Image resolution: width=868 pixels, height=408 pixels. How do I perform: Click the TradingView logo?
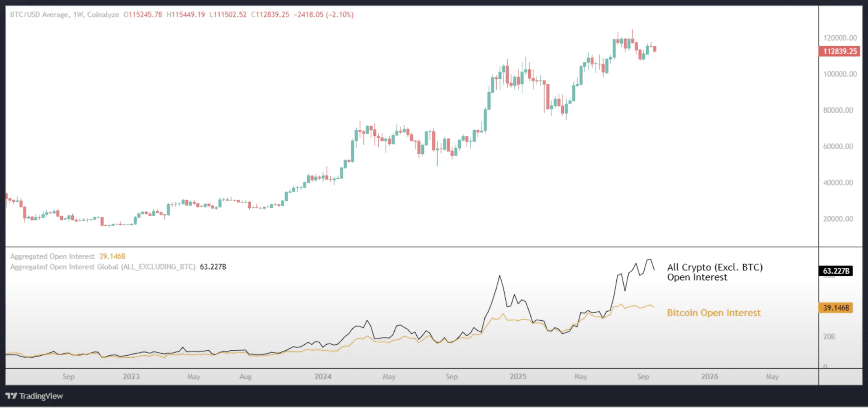pyautogui.click(x=34, y=396)
